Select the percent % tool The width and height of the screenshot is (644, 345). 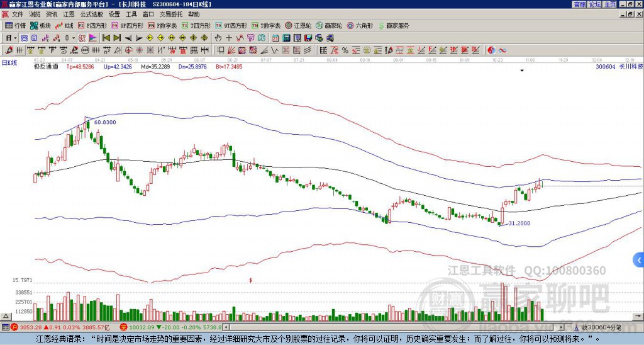pos(345,50)
